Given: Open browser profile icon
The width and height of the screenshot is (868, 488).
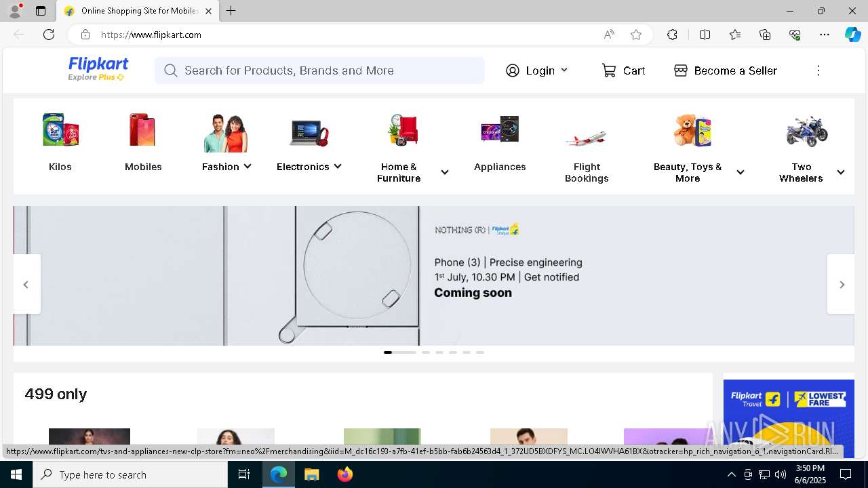Looking at the screenshot, I should [15, 11].
